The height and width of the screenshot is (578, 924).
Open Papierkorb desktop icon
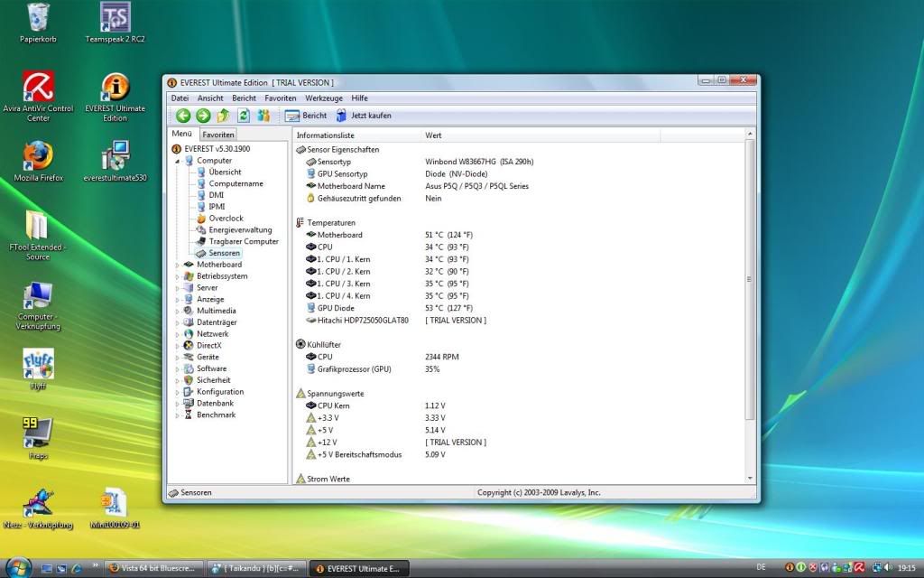tap(38, 23)
